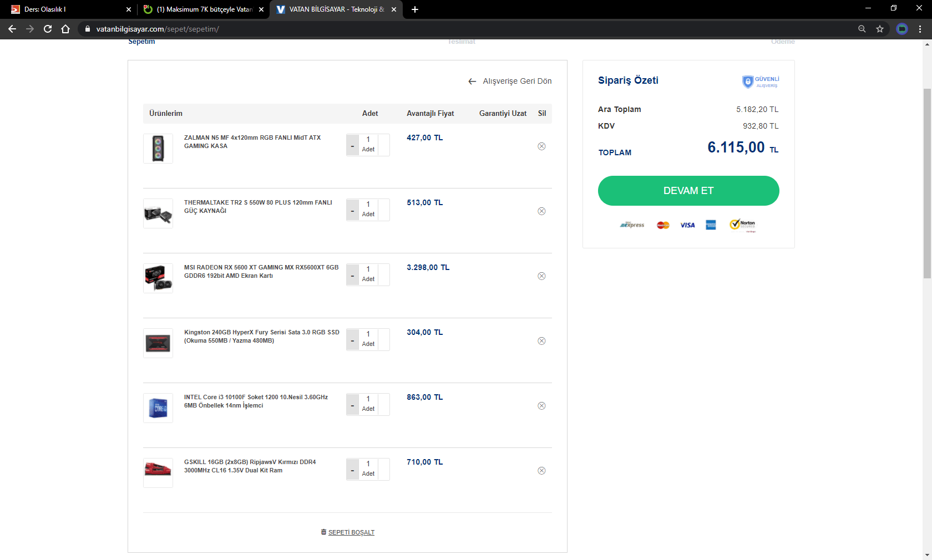932x560 pixels.
Task: Open the THERMALTAKE TR2 S 550W product name
Action: 258,207
